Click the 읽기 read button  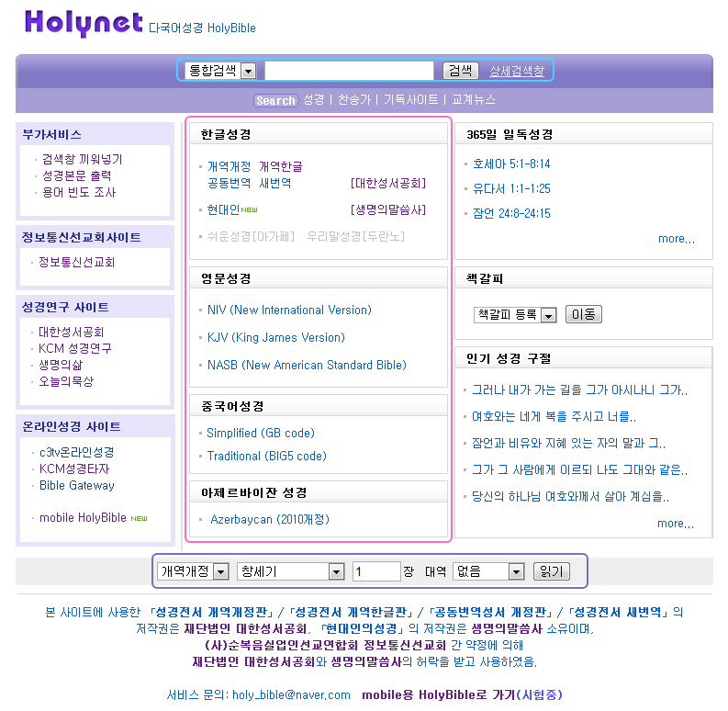(x=552, y=571)
